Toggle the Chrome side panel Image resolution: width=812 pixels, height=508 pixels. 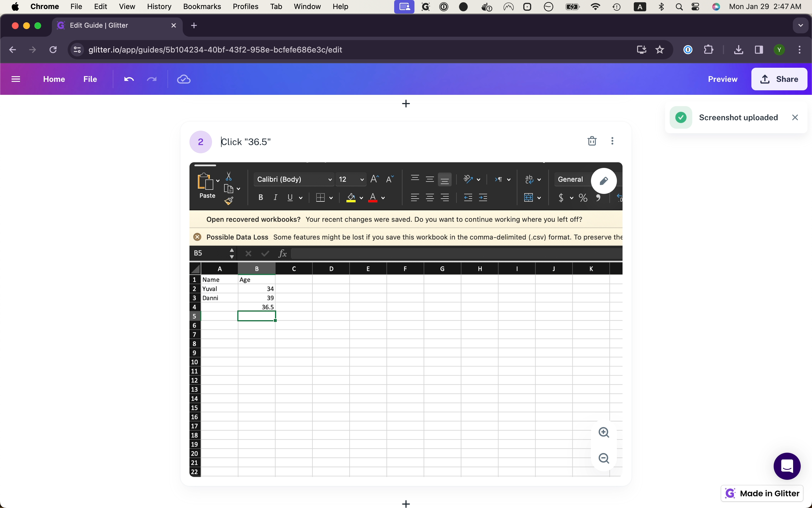tap(759, 50)
